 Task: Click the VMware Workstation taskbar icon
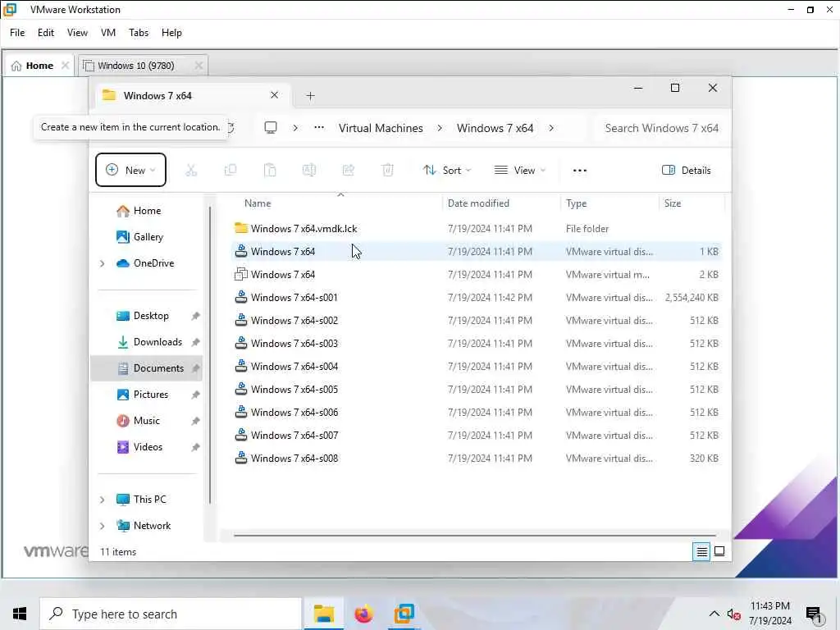tap(404, 614)
